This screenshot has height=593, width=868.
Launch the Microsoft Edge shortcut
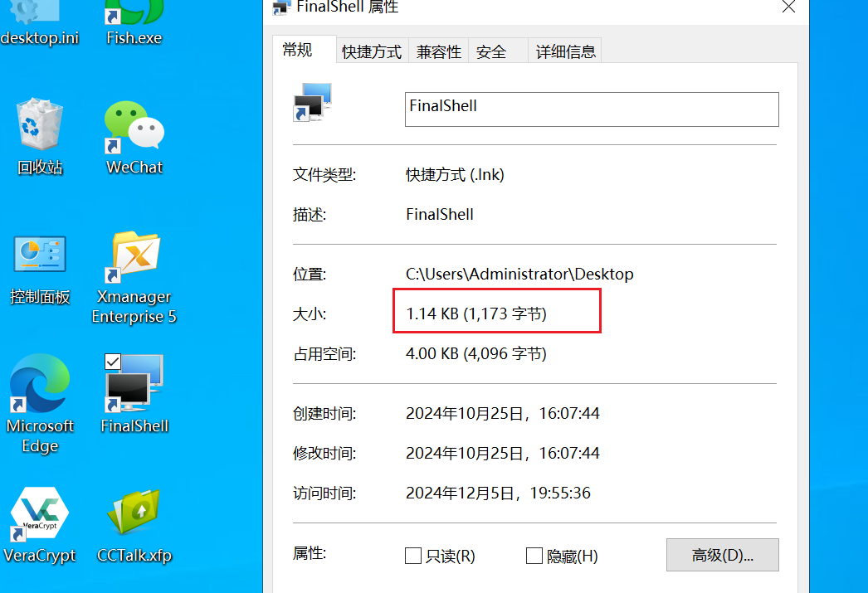tap(40, 403)
